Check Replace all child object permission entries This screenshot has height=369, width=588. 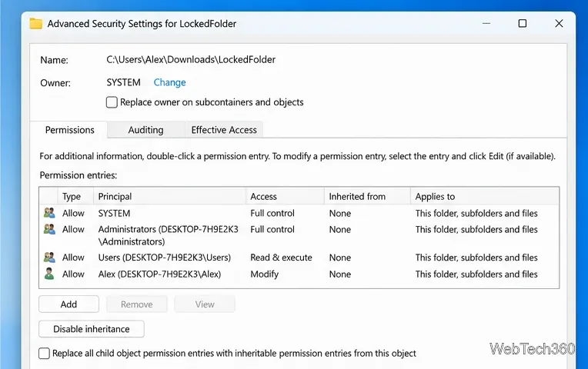[x=44, y=354]
